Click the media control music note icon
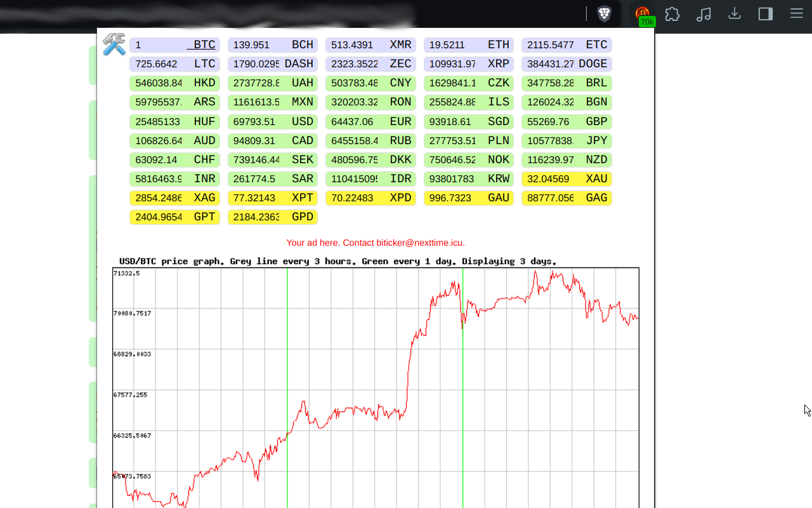The width and height of the screenshot is (812, 508). tap(704, 14)
